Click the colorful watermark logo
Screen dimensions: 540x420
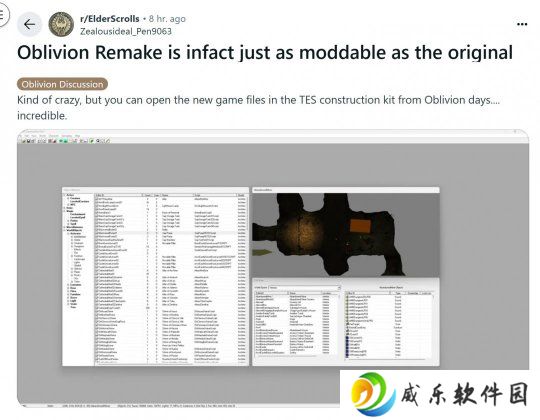pyautogui.click(x=373, y=394)
